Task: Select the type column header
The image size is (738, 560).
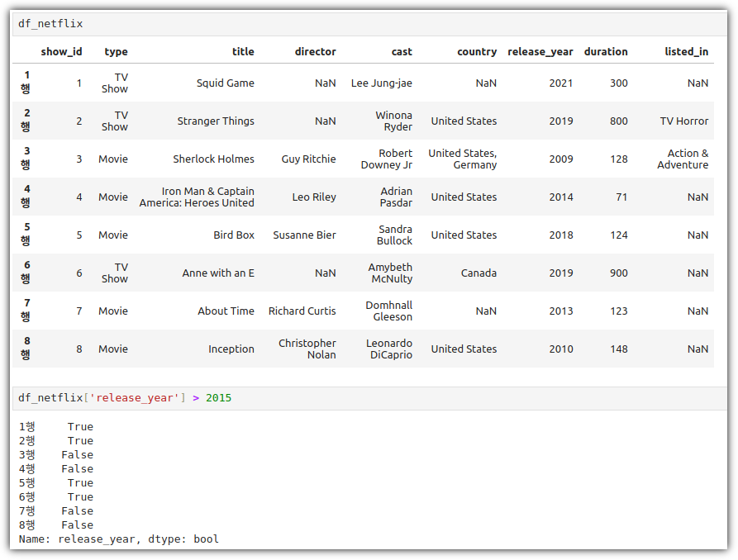Action: pos(116,52)
